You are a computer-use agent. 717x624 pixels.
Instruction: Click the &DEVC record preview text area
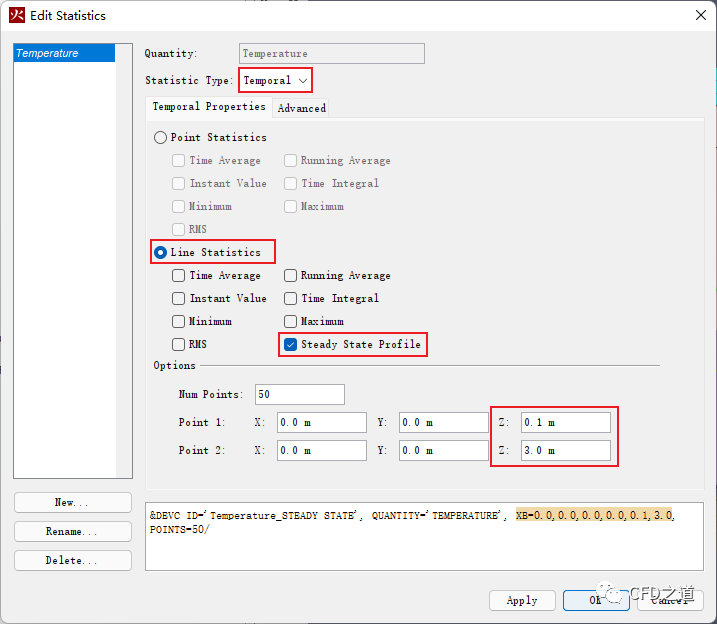click(424, 536)
